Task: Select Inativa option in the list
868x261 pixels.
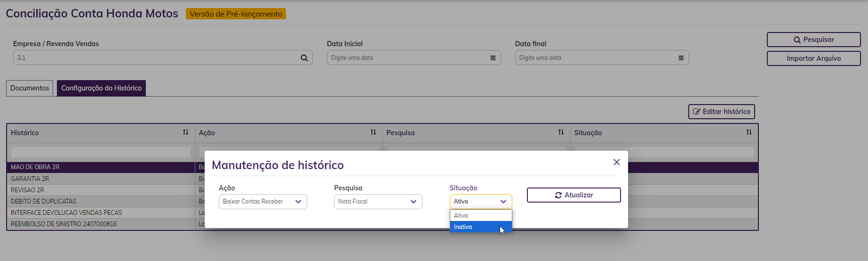Action: [x=480, y=227]
